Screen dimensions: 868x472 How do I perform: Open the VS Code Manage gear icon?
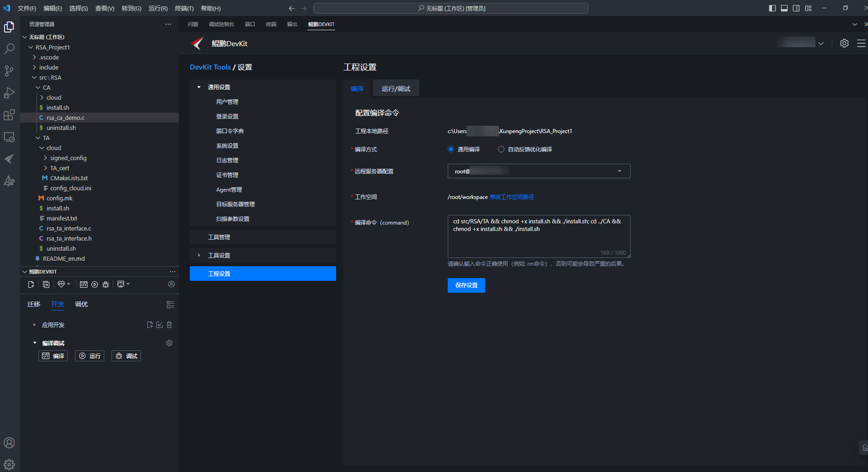click(9, 465)
